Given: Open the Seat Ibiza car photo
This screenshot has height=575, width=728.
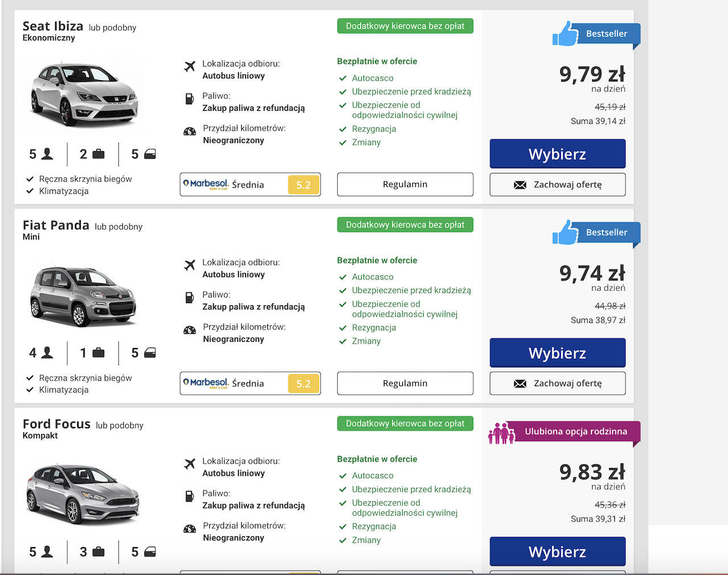Looking at the screenshot, I should (x=84, y=94).
